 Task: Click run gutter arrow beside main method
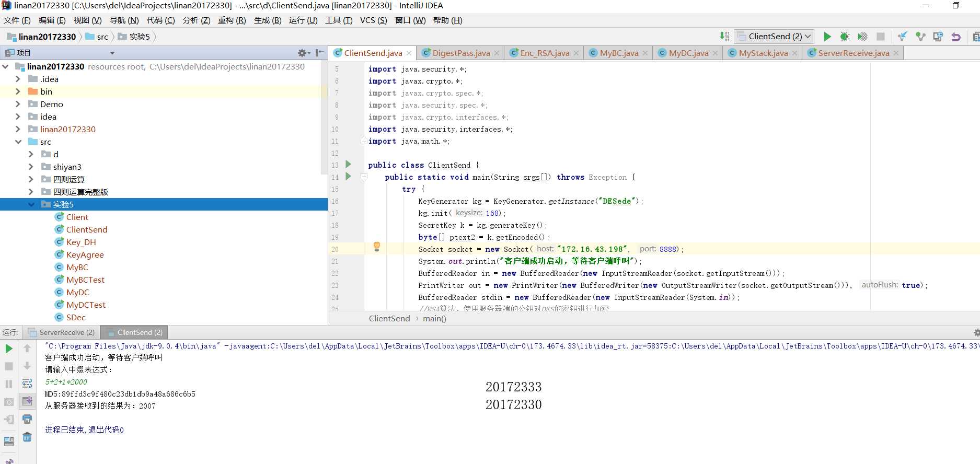(348, 177)
